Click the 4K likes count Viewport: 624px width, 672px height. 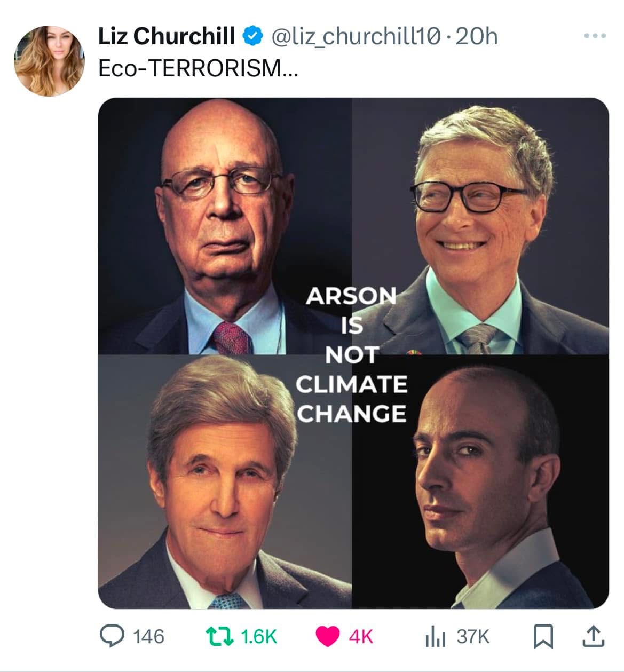(361, 636)
